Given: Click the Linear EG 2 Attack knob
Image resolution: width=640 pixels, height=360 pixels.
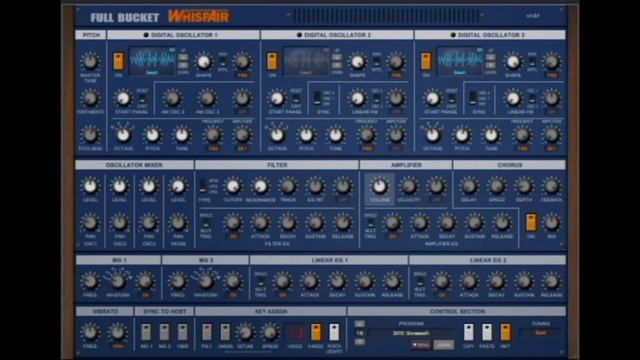Looking at the screenshot, I should click(469, 281).
